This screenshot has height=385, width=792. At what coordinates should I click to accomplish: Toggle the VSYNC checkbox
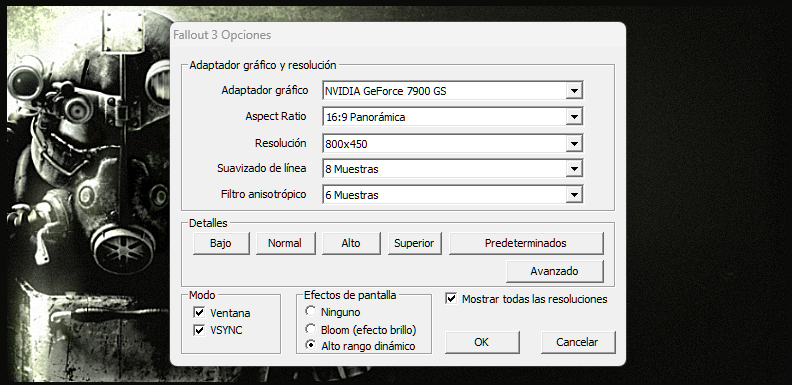click(200, 330)
